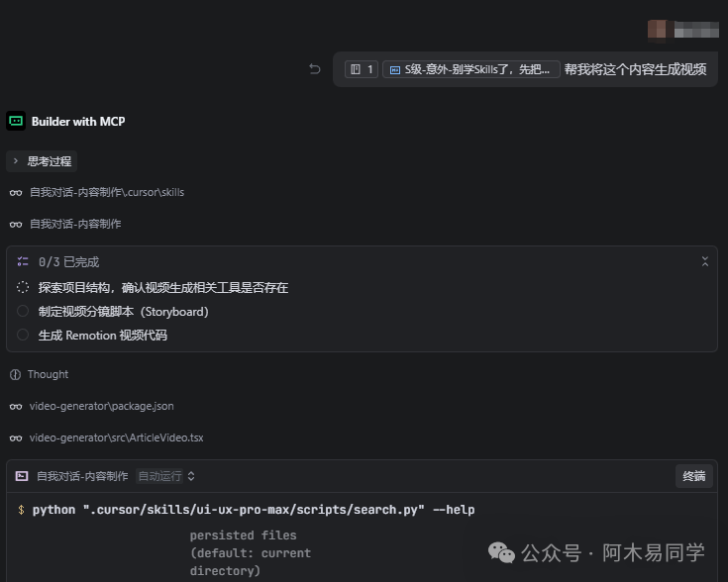Click the glasses icon beside video-generator\package.json
Screen dimensions: 728x582
click(15, 407)
